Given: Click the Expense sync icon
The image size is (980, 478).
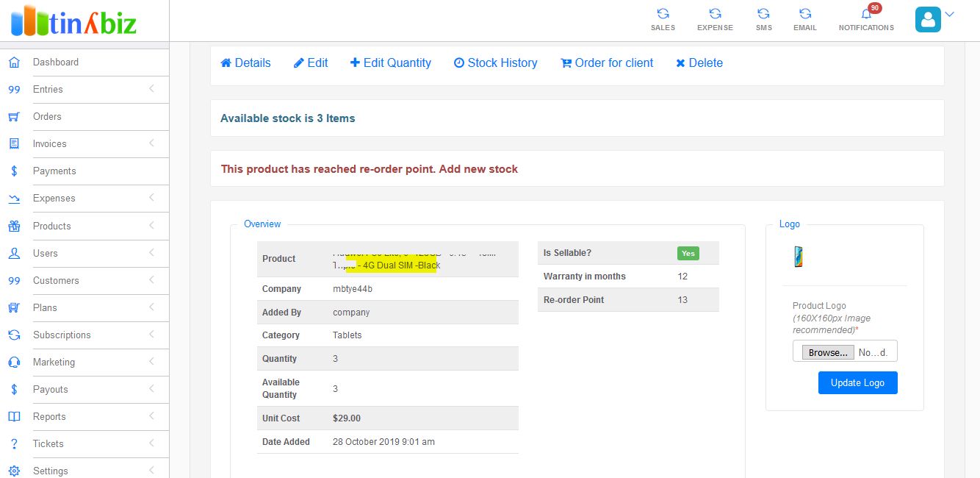Looking at the screenshot, I should [x=715, y=13].
